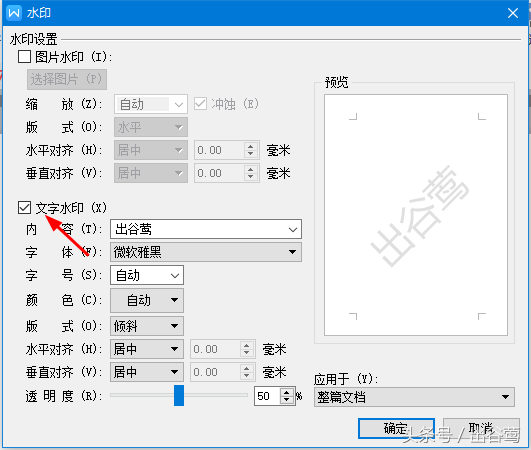Viewport: 531px width, 450px height.
Task: Uncheck the text watermark (文字水印) checkbox
Action: click(x=24, y=208)
